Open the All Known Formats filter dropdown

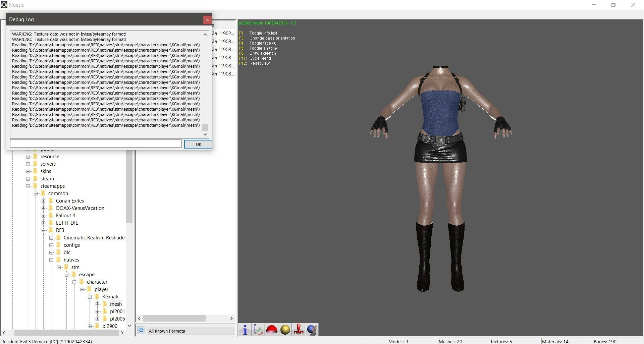tap(191, 331)
